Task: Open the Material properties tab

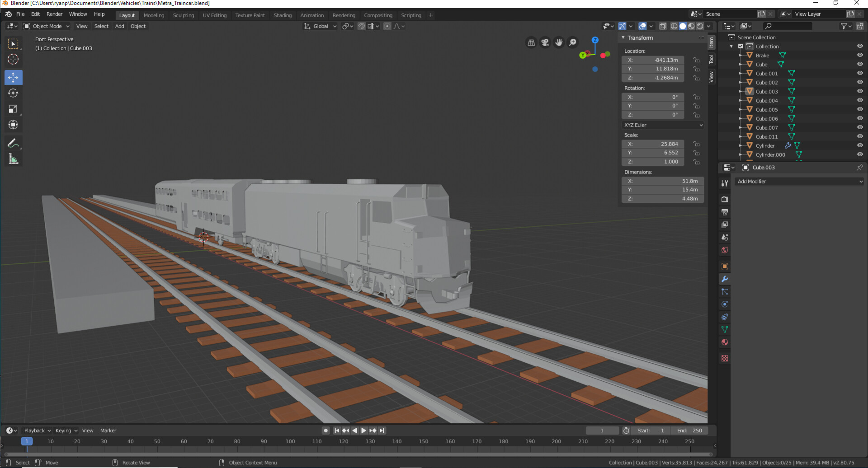Action: click(x=724, y=342)
